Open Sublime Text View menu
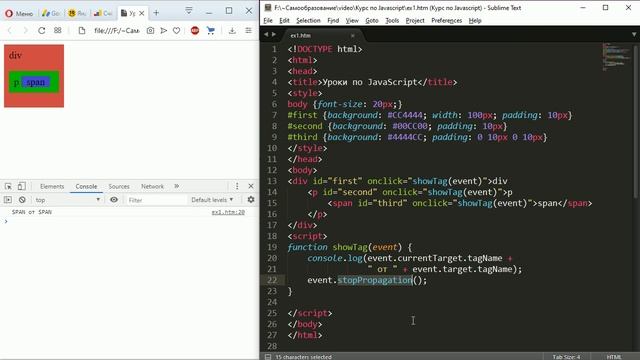Image resolution: width=640 pixels, height=360 pixels. 352,20
